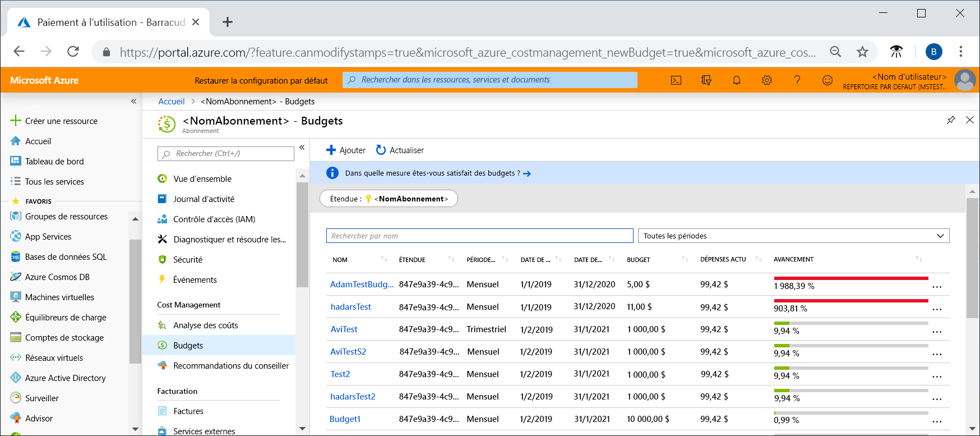
Task: Open budget satisfaction feedback arrow
Action: (x=527, y=173)
